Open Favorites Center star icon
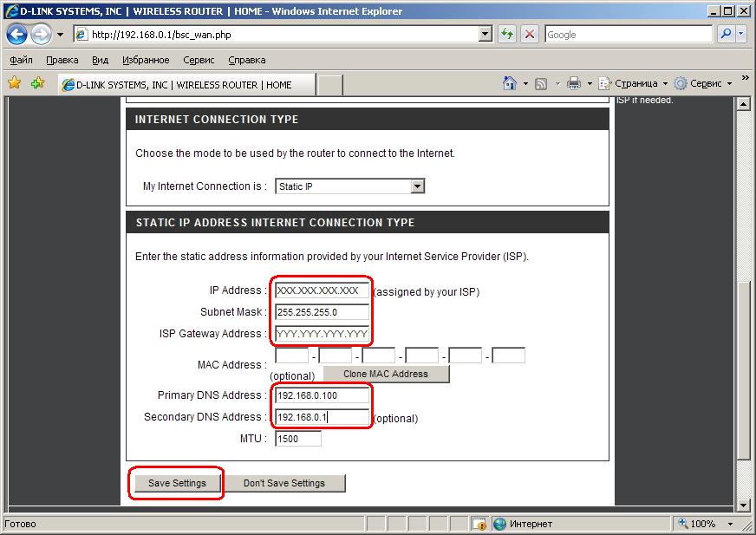The image size is (756, 535). pos(15,83)
